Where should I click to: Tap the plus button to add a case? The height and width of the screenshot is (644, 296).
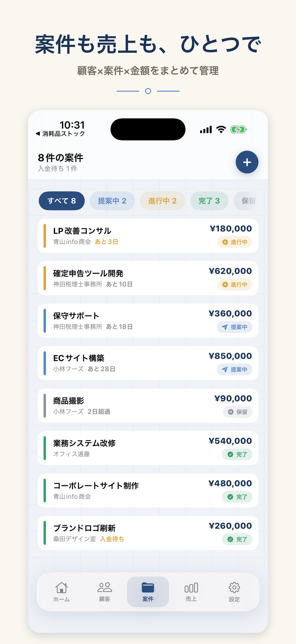[247, 162]
